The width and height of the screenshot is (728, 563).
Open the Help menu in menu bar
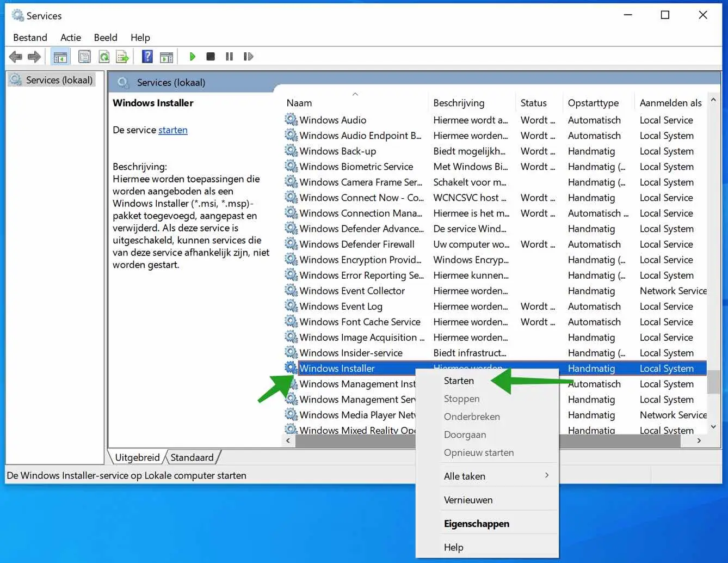coord(140,38)
